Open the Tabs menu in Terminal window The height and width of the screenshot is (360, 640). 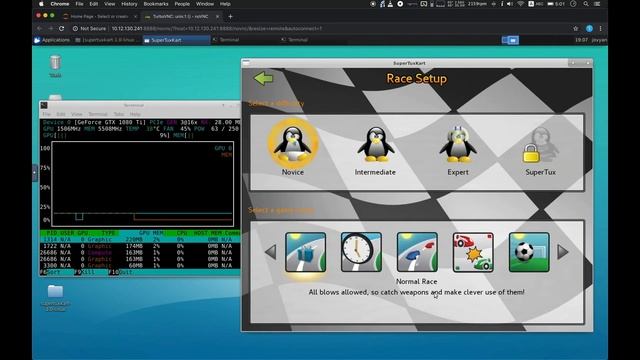(119, 114)
